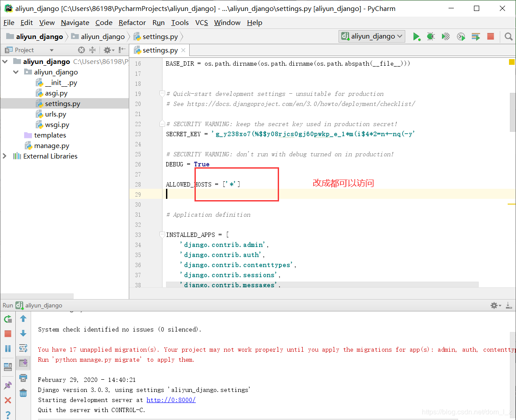516x420 pixels.
Task: Open the File menu
Action: click(9, 23)
